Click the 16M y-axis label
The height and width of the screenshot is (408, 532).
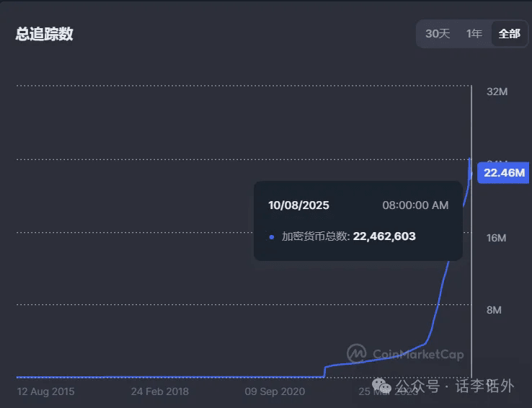tap(497, 238)
